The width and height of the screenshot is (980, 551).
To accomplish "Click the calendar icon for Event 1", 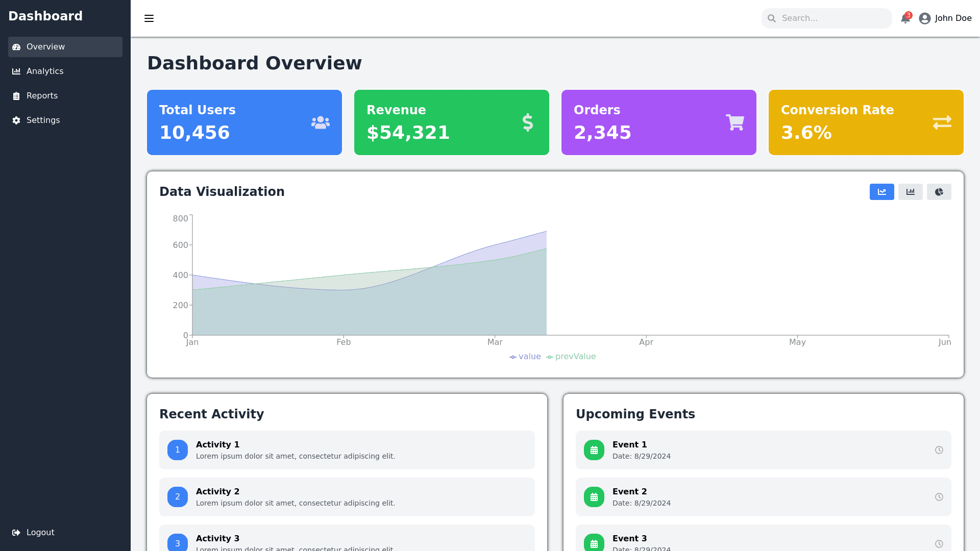I will coord(594,450).
